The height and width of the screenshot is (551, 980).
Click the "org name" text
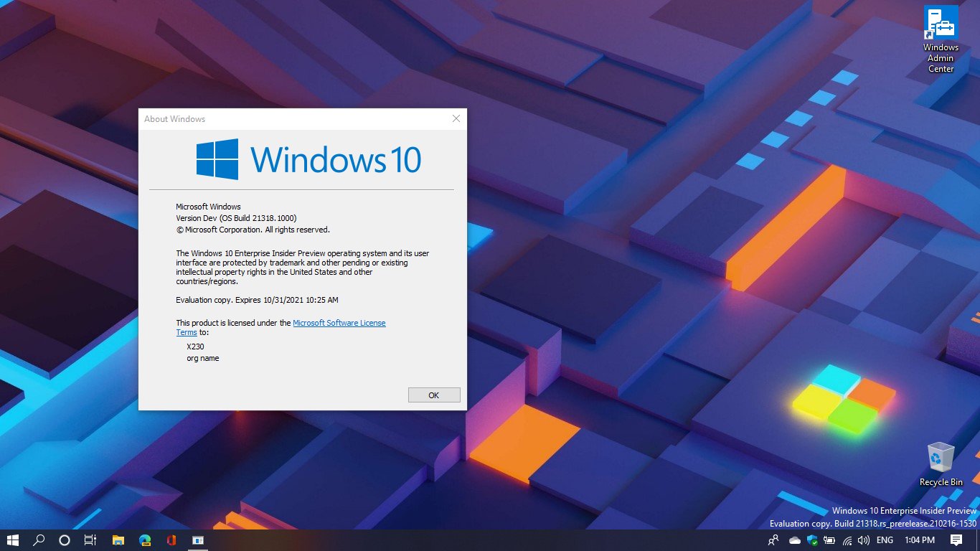click(x=203, y=358)
